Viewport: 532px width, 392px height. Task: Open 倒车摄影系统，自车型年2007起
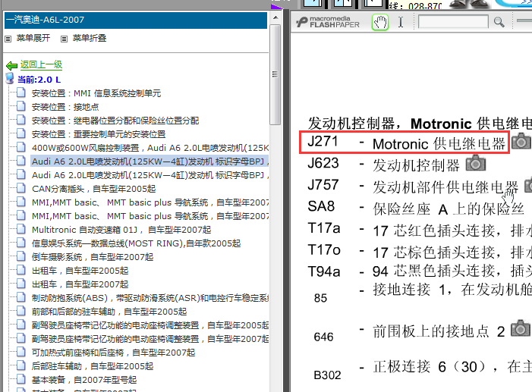93,257
